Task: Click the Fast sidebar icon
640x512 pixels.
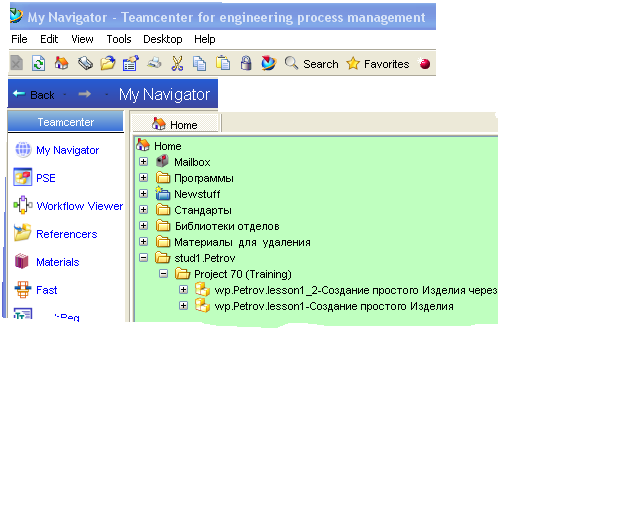Action: [x=23, y=289]
